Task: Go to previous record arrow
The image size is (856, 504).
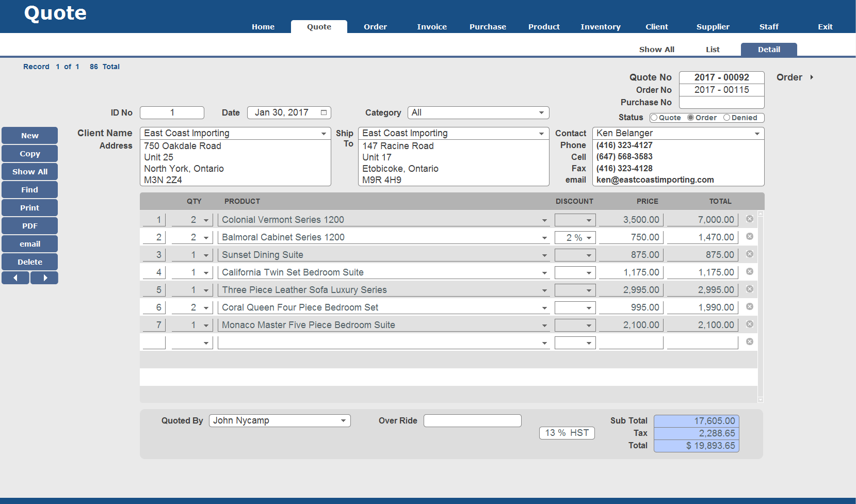Action: (x=15, y=278)
